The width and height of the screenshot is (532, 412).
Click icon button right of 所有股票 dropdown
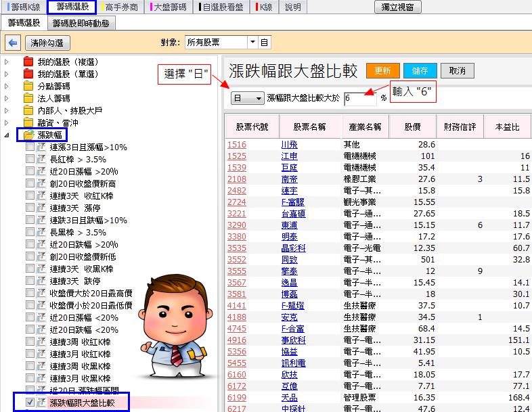(x=265, y=43)
